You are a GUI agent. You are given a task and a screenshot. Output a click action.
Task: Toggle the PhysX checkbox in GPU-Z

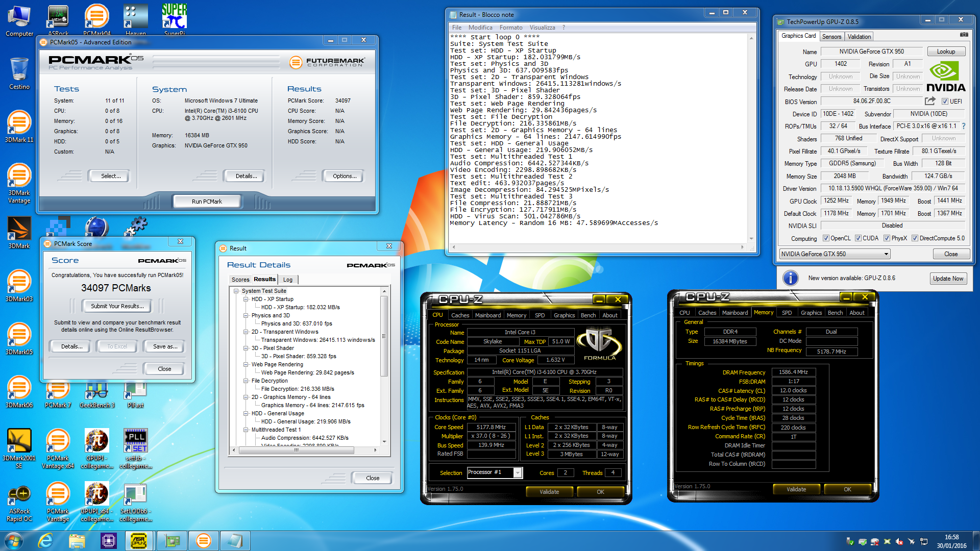pos(887,238)
